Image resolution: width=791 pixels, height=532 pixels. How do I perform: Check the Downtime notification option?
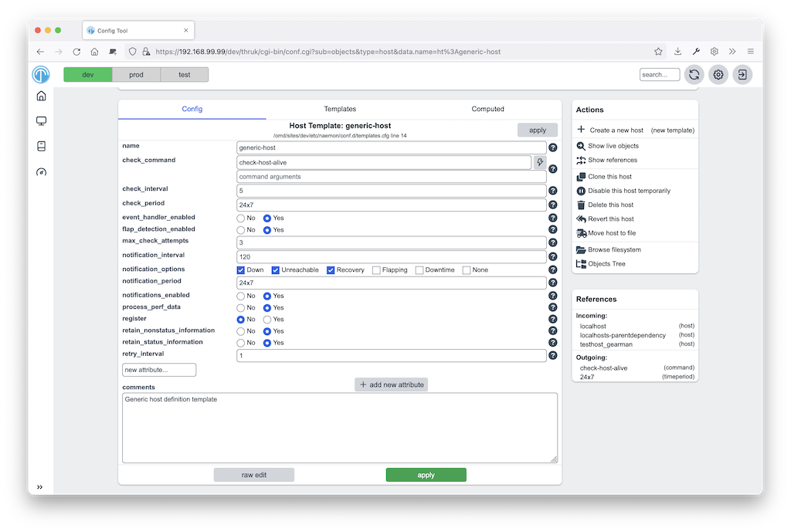(419, 270)
